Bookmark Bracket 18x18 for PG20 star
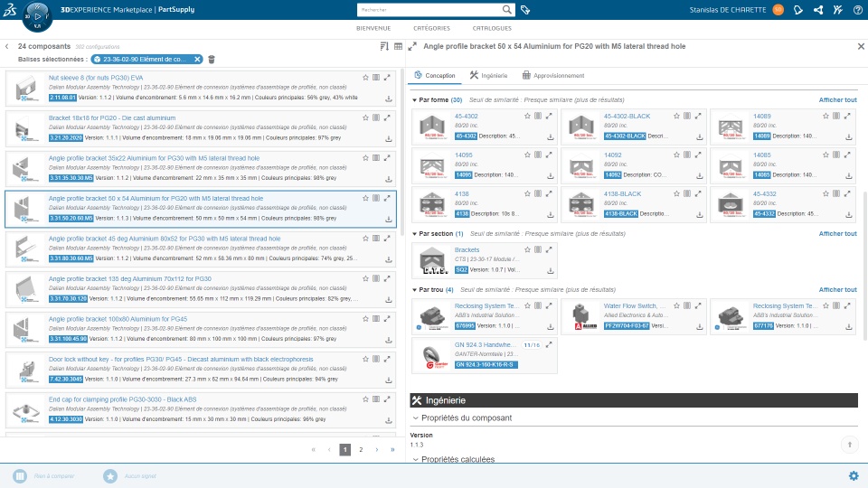The height and width of the screenshot is (488, 868). [x=365, y=117]
